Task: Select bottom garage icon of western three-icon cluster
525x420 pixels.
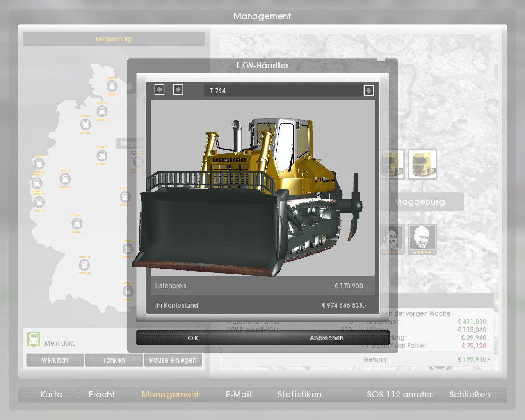Action: click(x=39, y=202)
